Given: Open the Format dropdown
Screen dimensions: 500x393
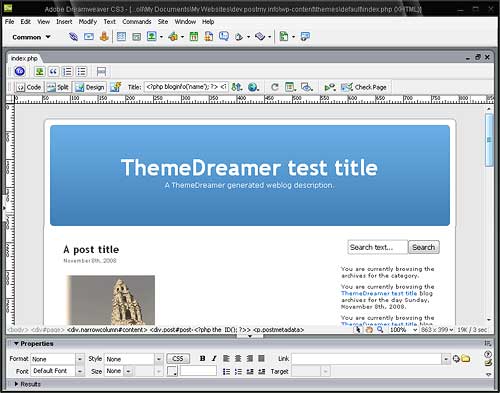Looking at the screenshot, I should click(80, 359).
